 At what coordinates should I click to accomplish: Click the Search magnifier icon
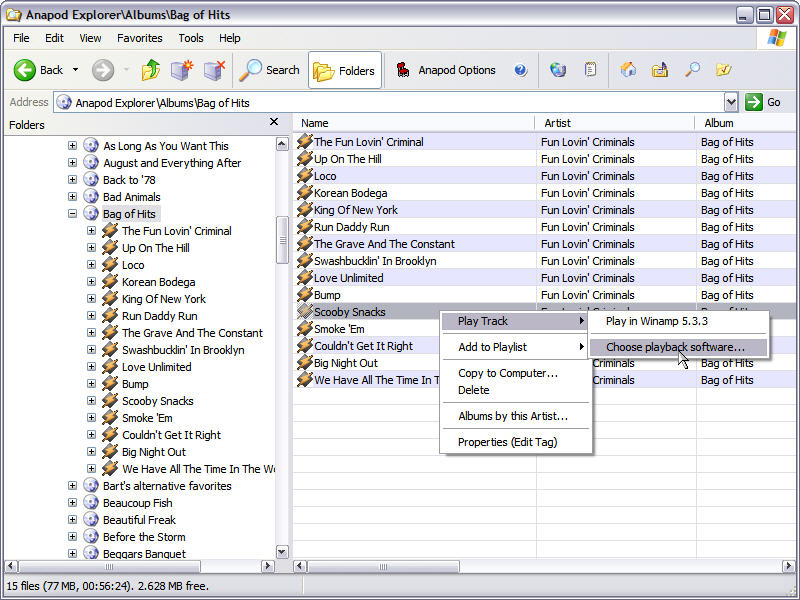(250, 70)
